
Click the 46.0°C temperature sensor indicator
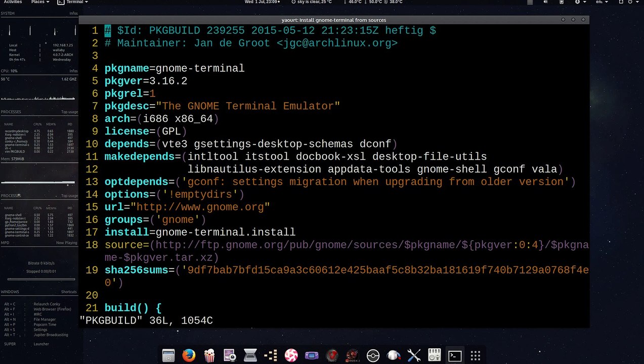pyautogui.click(x=353, y=2)
